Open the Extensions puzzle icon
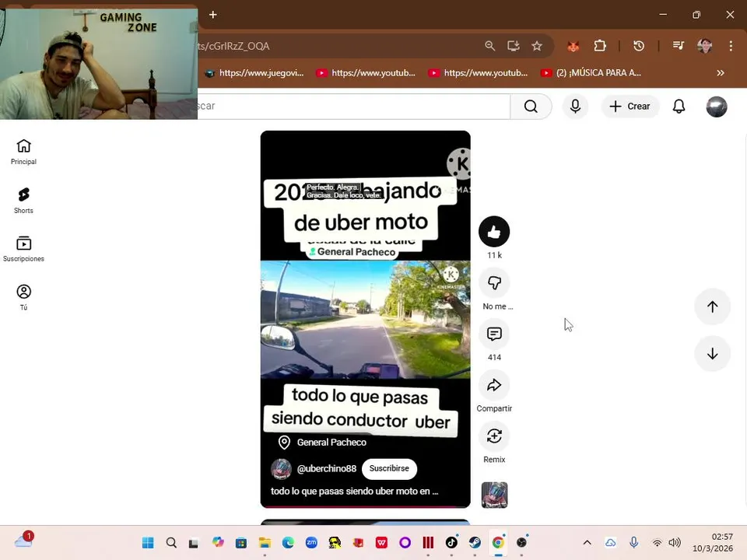The height and width of the screenshot is (560, 747). pos(600,46)
